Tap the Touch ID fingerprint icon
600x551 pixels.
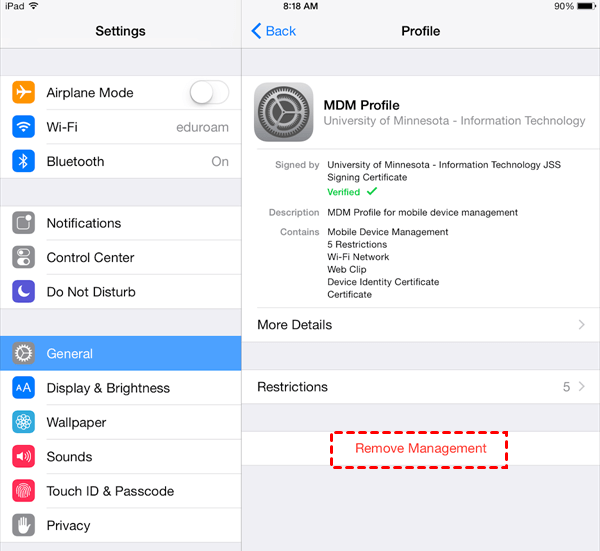(x=23, y=491)
